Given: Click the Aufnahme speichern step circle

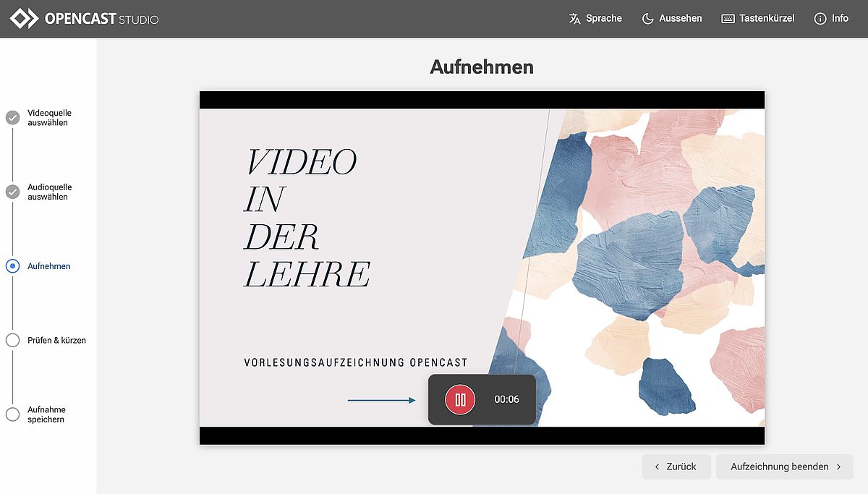Looking at the screenshot, I should point(12,414).
